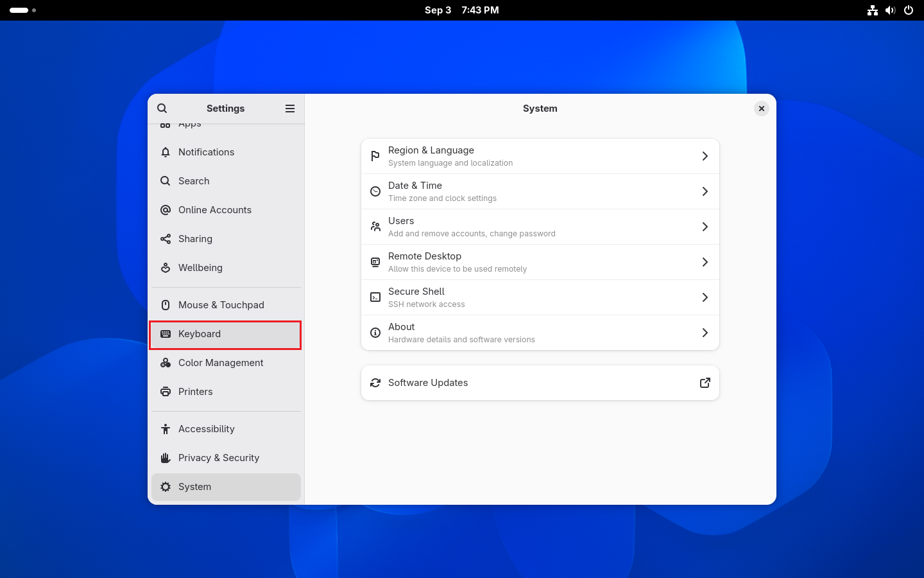The image size is (924, 578).
Task: Expand the Region & Language chevron
Action: [705, 156]
